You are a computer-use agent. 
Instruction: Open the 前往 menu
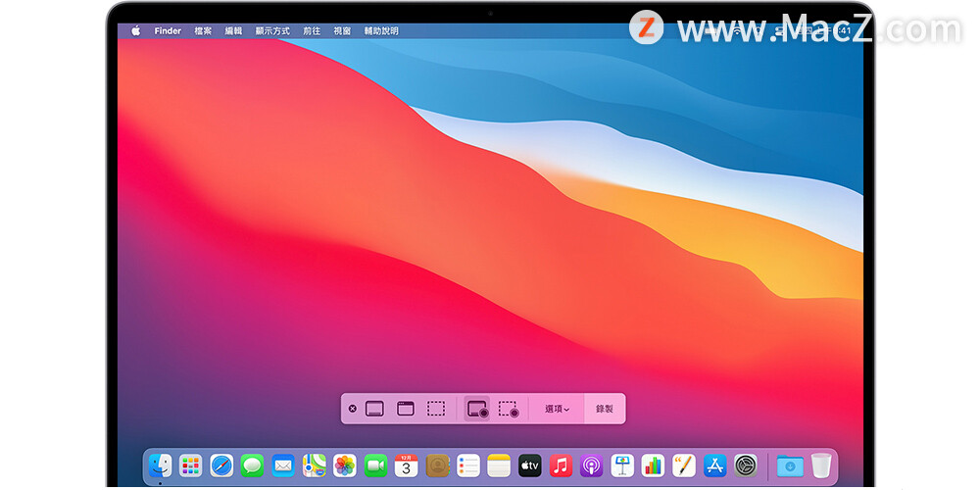[x=312, y=30]
